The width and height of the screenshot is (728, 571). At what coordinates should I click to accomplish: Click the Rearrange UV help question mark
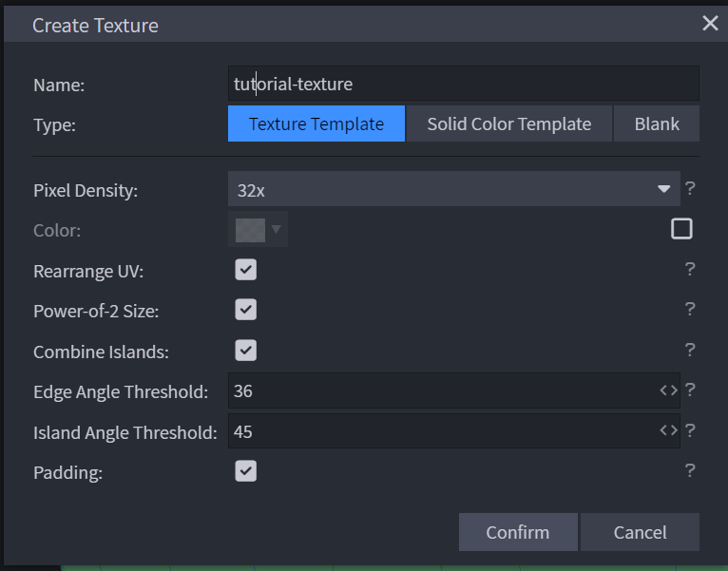click(690, 269)
